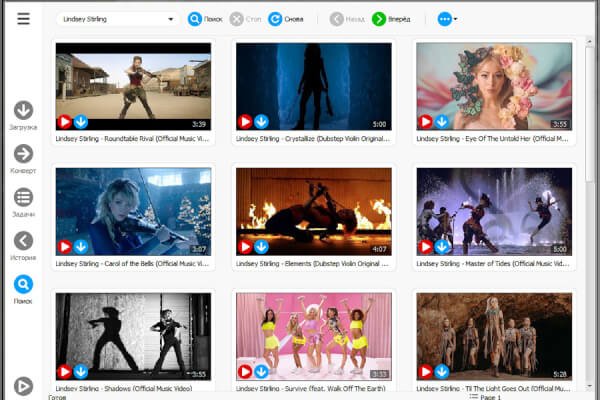
Task: Click the Elements title text
Action: [312, 263]
